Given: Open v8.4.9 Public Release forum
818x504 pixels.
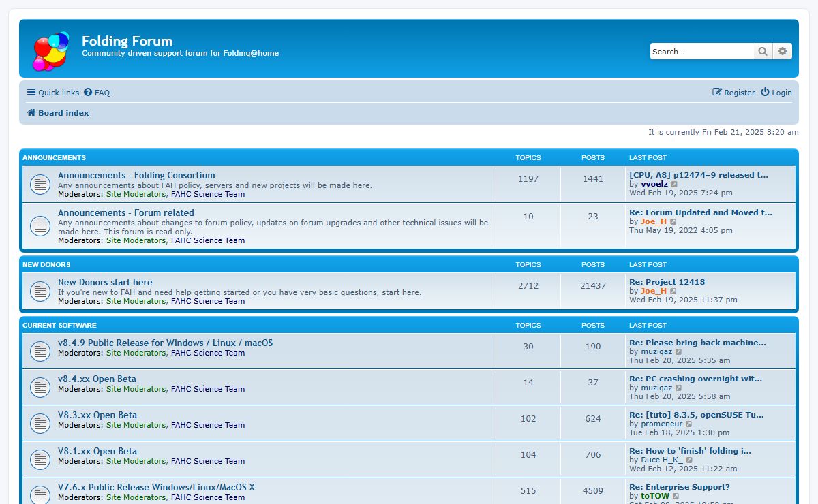Looking at the screenshot, I should coord(165,343).
